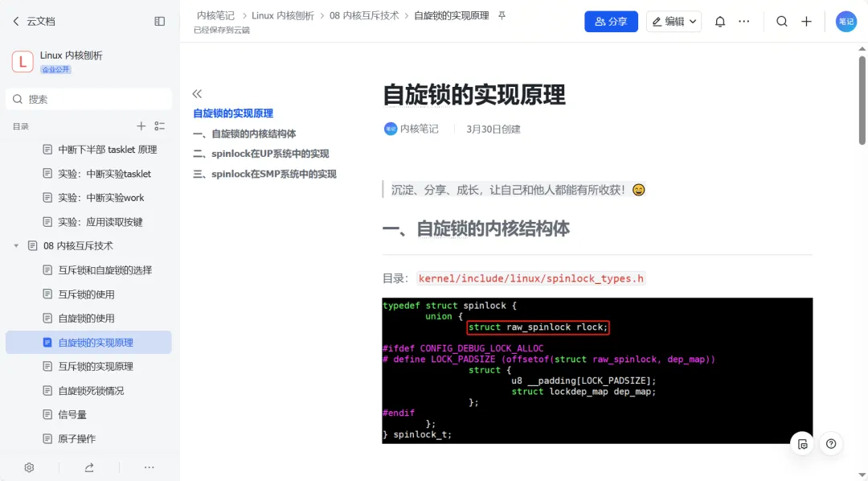The height and width of the screenshot is (481, 868).
Task: Open 实验：中断实验work document
Action: click(x=100, y=198)
